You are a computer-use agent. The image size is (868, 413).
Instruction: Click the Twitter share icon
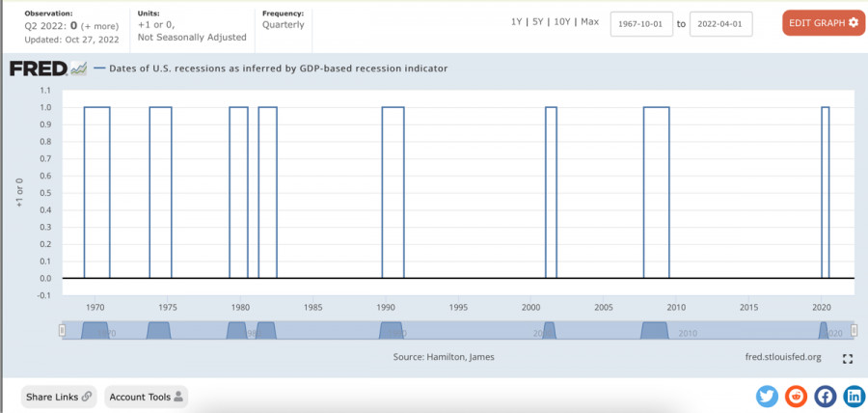click(767, 396)
